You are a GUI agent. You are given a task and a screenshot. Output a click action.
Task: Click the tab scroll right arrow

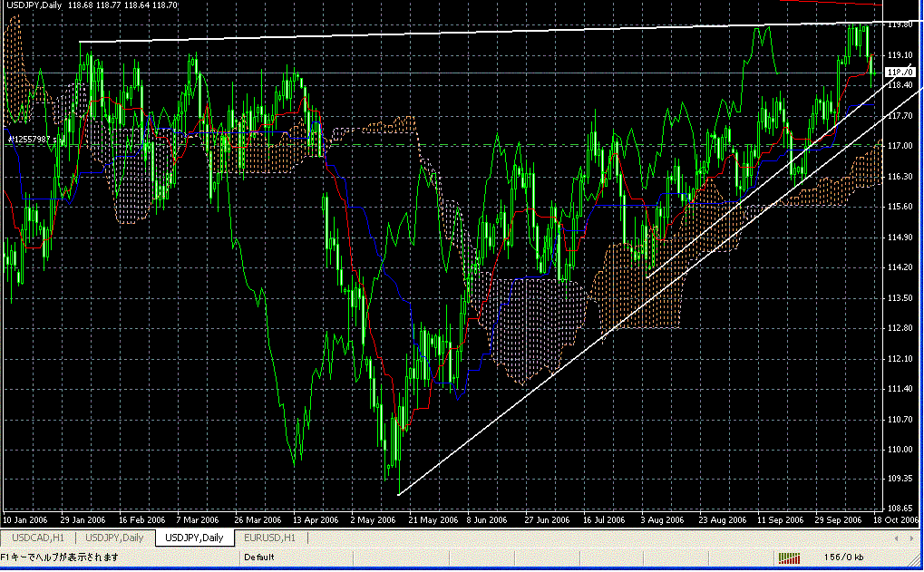point(911,538)
